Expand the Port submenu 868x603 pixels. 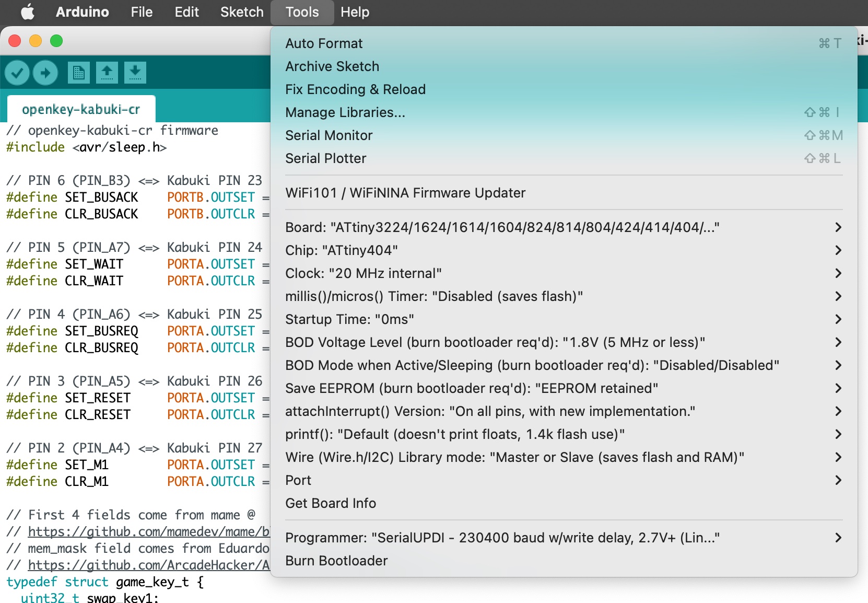[x=564, y=480]
